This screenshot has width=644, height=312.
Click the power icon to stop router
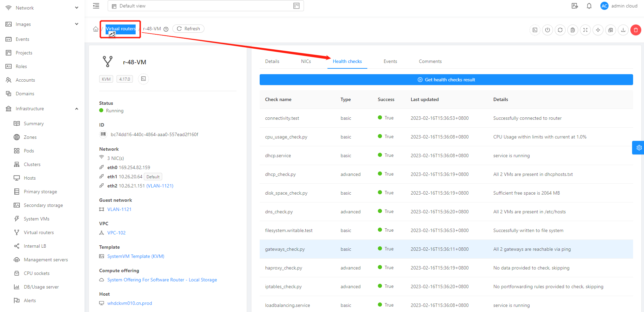point(548,30)
